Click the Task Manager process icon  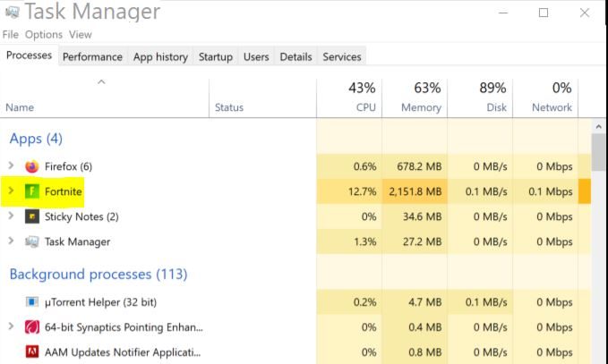[32, 241]
